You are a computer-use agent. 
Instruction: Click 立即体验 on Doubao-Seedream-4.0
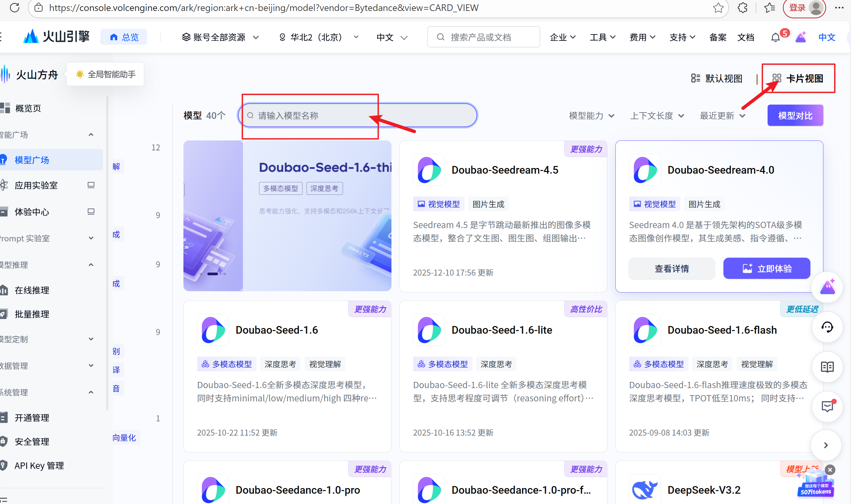point(766,269)
